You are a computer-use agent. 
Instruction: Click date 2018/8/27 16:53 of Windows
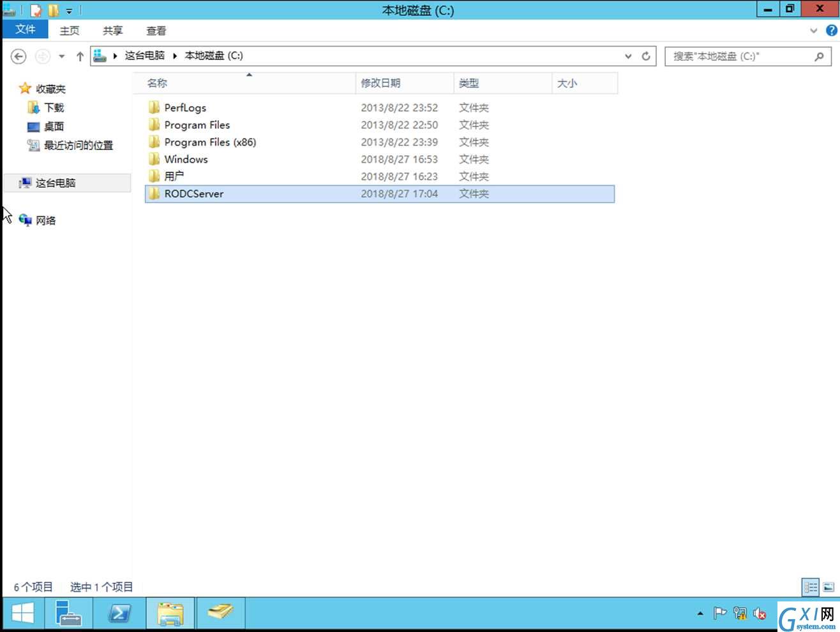399,159
